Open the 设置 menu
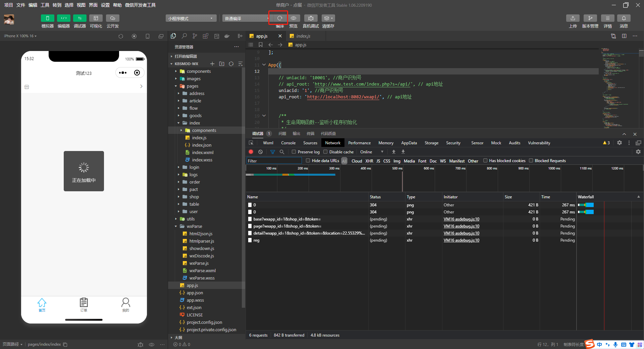644x349 pixels. click(105, 5)
